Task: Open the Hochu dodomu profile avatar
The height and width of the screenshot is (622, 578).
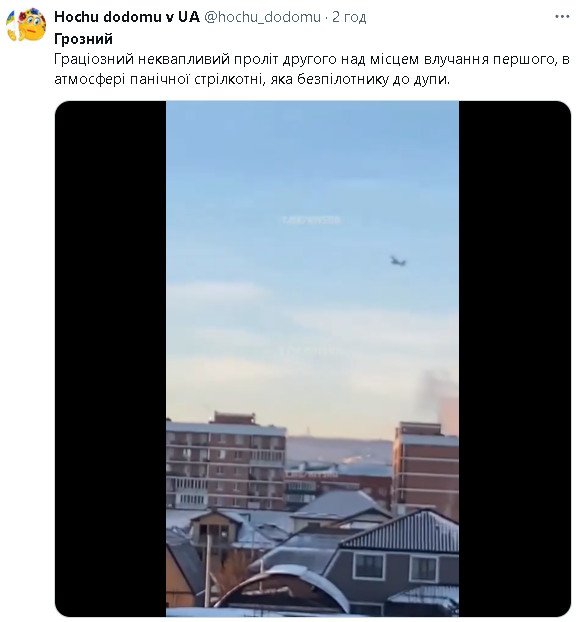Action: click(x=26, y=25)
